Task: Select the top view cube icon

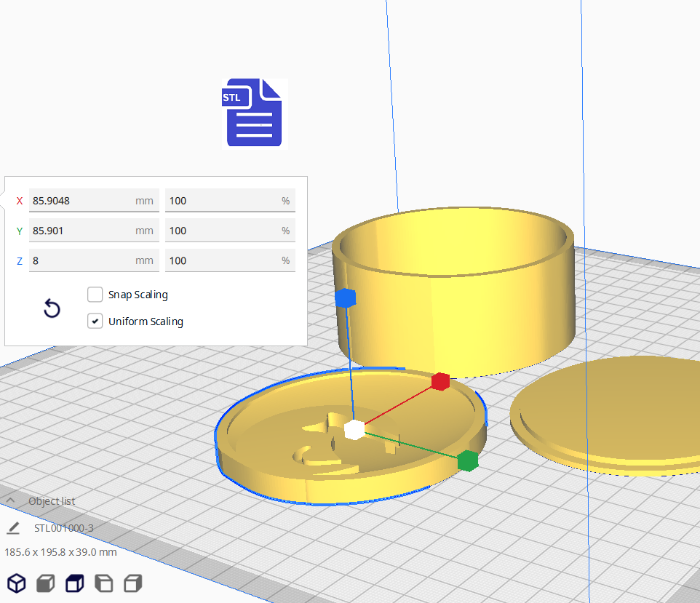Action: pos(75,583)
